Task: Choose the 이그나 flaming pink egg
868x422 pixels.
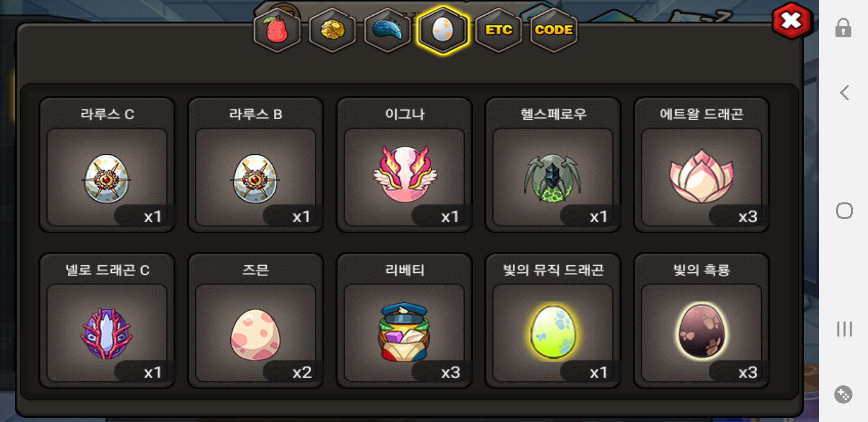Action: (404, 165)
